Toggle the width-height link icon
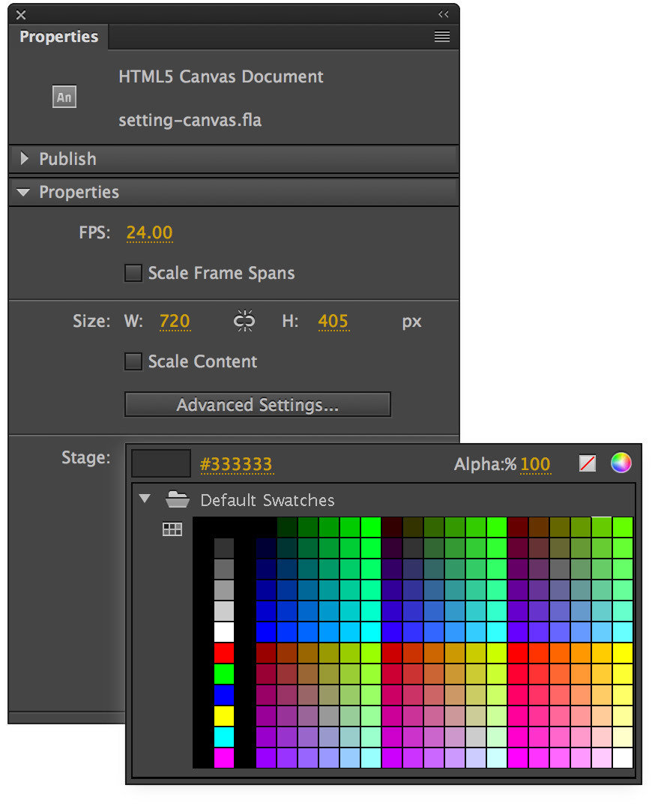This screenshot has height=812, width=664. (244, 322)
